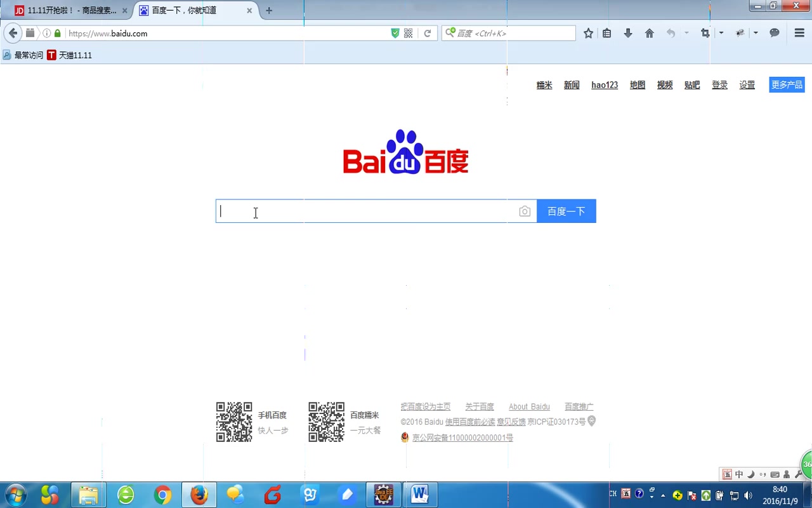
Task: Open soft keyboard icon on IME bar
Action: point(775,474)
